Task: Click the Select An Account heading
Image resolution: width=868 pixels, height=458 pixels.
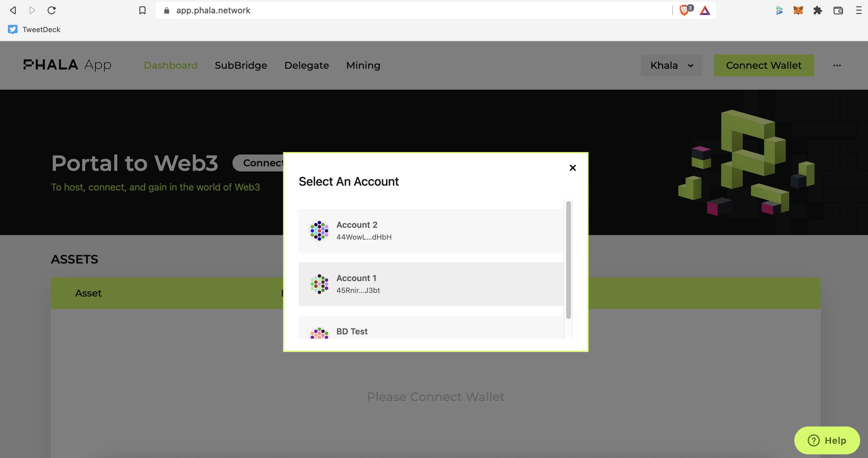Action: pyautogui.click(x=349, y=181)
